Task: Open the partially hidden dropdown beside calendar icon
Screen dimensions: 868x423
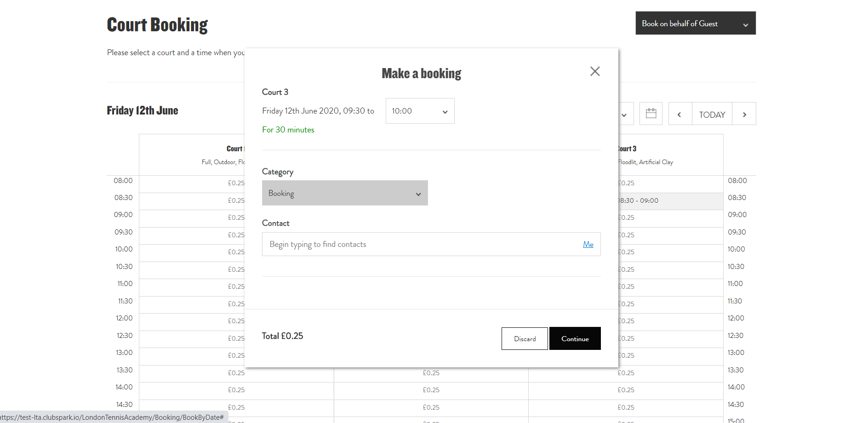Action: tap(625, 114)
